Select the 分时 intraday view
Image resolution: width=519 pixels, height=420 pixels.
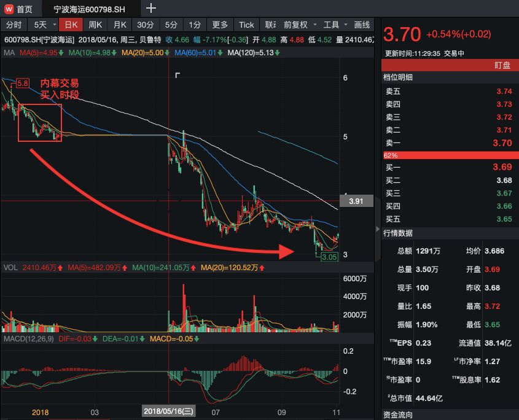pos(14,25)
